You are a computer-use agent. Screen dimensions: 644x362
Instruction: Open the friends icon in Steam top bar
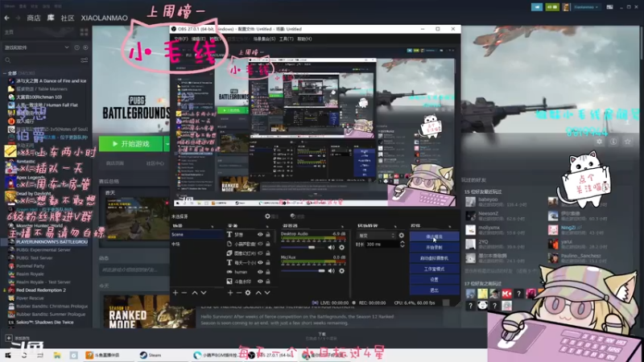tap(552, 7)
